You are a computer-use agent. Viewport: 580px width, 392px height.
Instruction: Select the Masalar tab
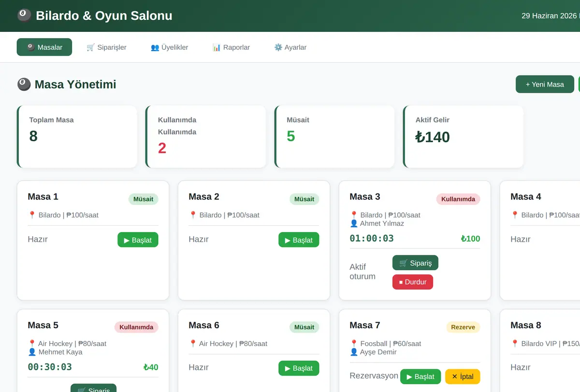pos(44,47)
